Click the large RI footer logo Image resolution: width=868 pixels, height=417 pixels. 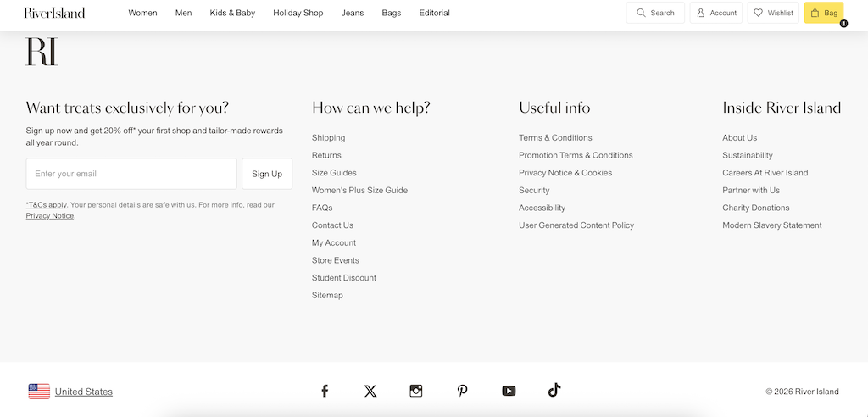coord(42,52)
